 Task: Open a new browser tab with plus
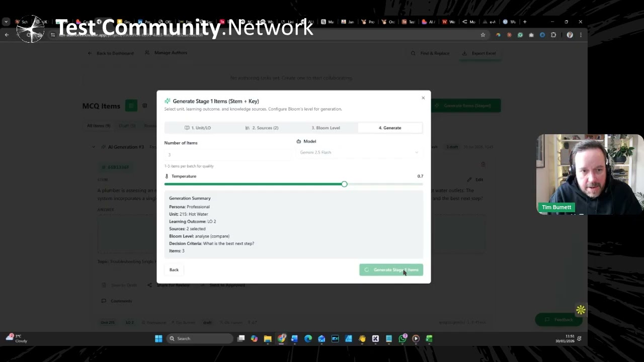click(x=525, y=22)
